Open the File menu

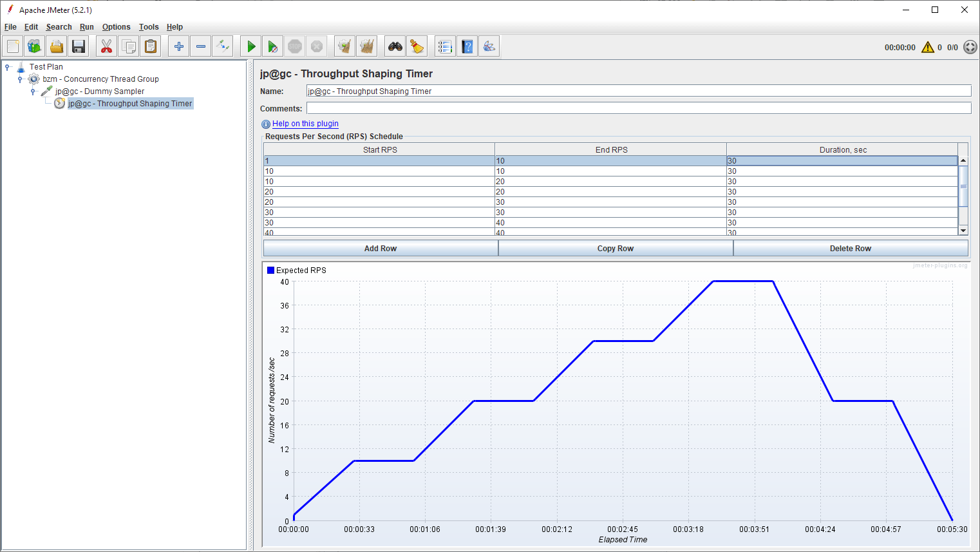pyautogui.click(x=10, y=27)
